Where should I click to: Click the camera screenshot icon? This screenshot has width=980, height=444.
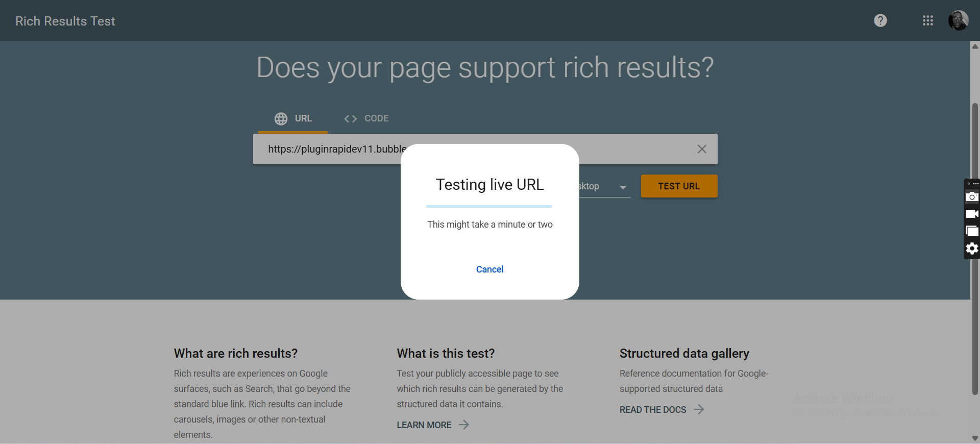pos(972,197)
